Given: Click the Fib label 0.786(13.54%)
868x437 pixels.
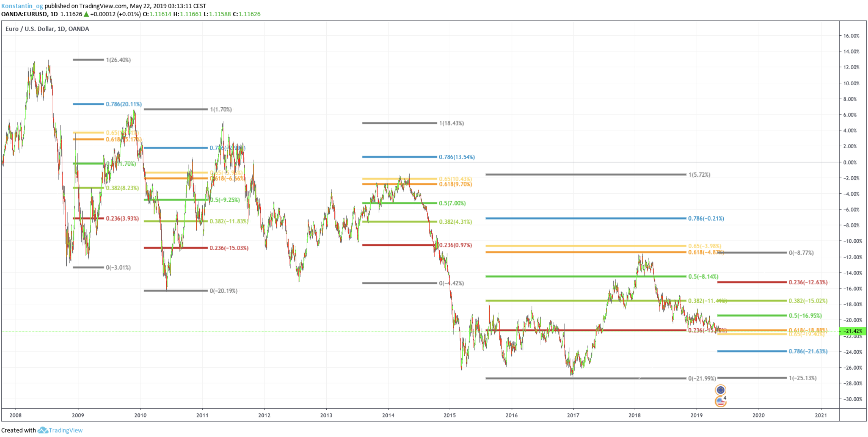Looking at the screenshot, I should tap(457, 157).
